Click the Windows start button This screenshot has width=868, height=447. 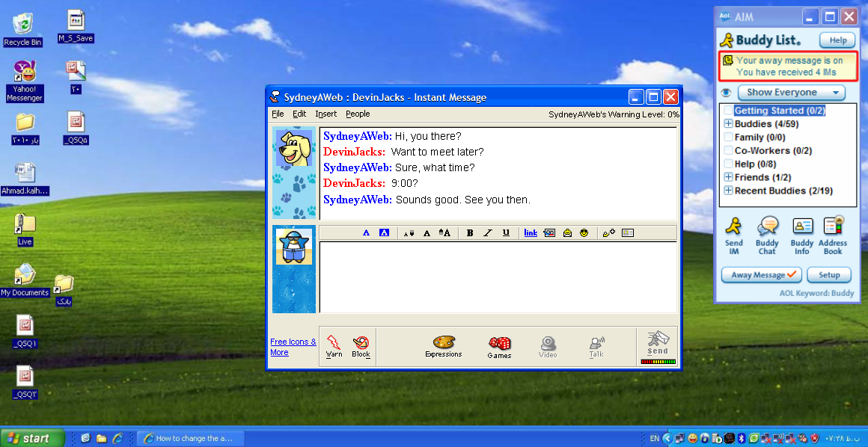[x=33, y=438]
